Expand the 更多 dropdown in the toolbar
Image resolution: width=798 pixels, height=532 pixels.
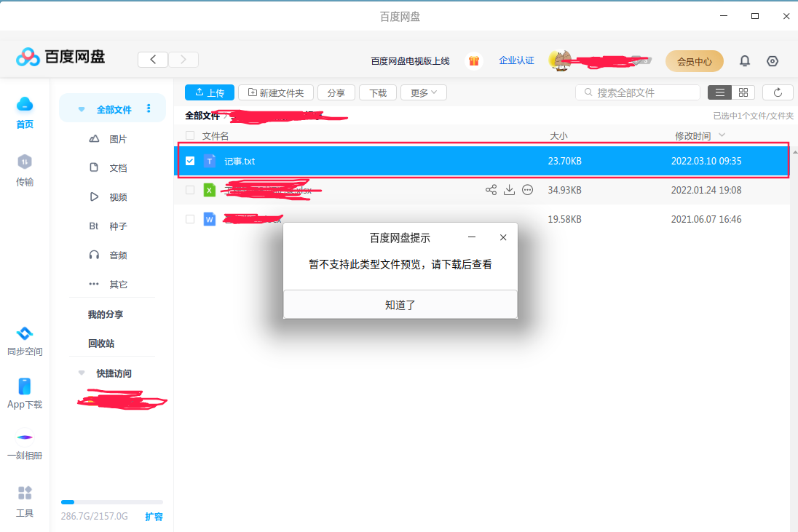pyautogui.click(x=423, y=92)
